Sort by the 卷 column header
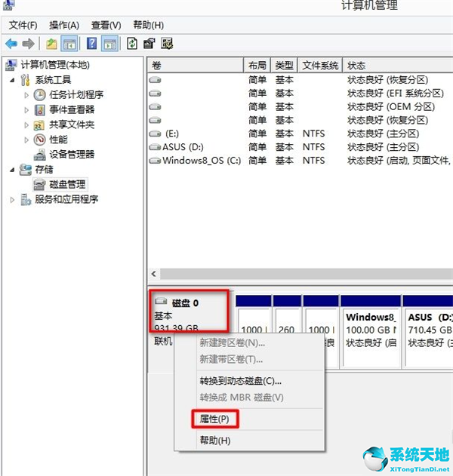The image size is (453, 476). point(196,66)
